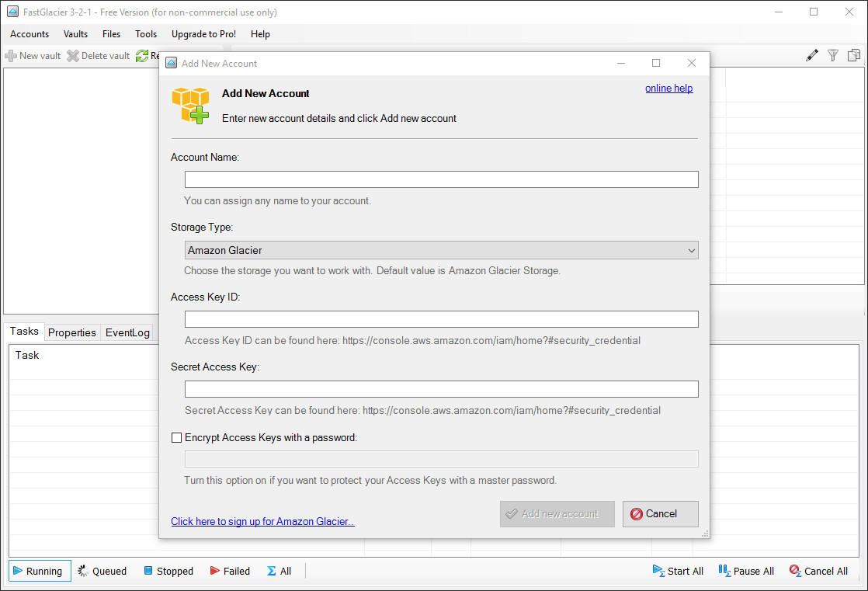Minimize the Add New Account dialog
868x591 pixels.
pyautogui.click(x=621, y=63)
